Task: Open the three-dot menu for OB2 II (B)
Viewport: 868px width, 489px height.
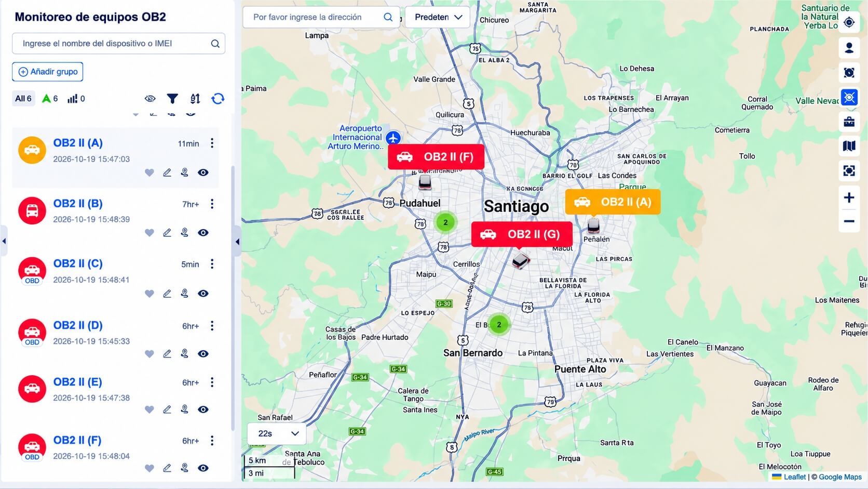Action: (x=212, y=204)
